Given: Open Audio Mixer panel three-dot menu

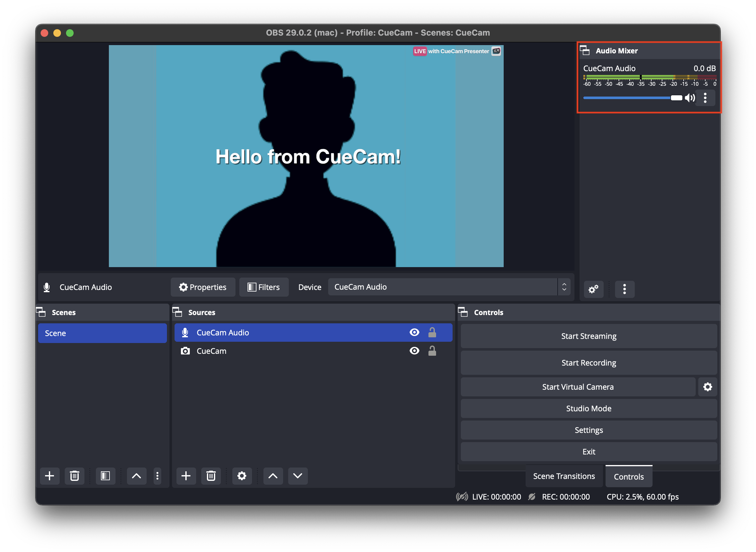Looking at the screenshot, I should [x=624, y=289].
